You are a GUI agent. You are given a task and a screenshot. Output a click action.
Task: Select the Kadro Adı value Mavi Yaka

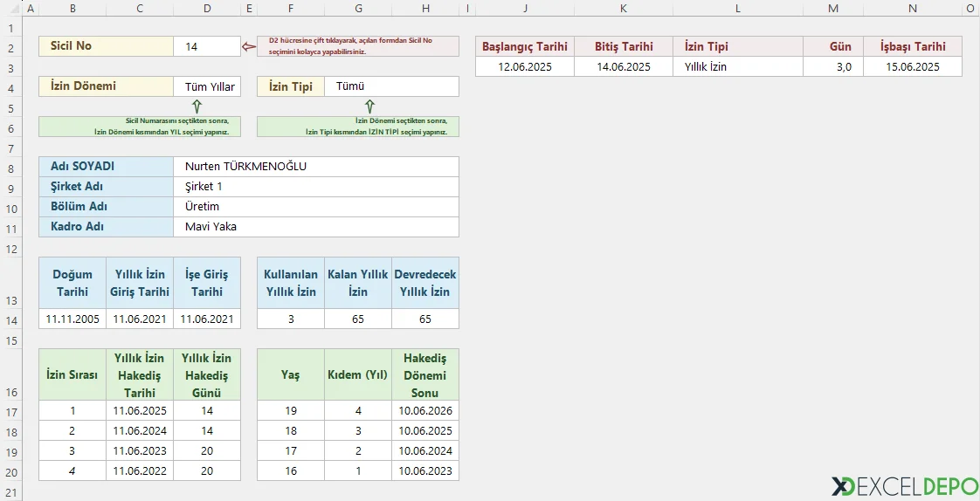pos(316,227)
